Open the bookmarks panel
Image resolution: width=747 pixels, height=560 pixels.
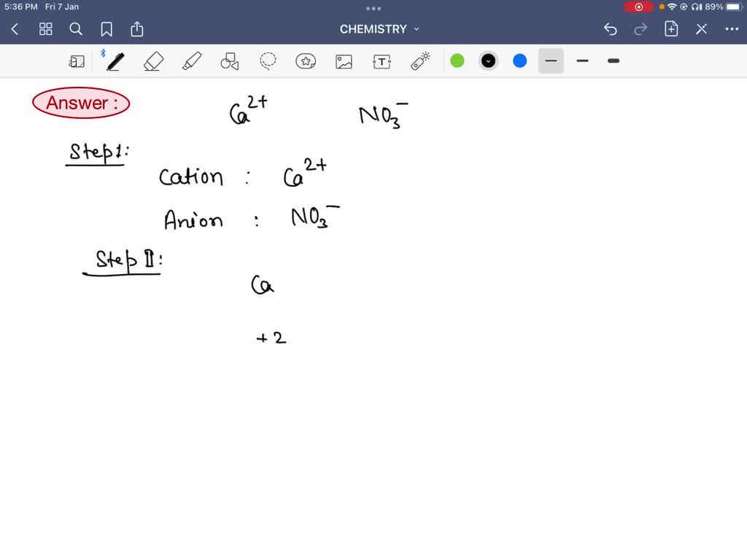click(107, 29)
